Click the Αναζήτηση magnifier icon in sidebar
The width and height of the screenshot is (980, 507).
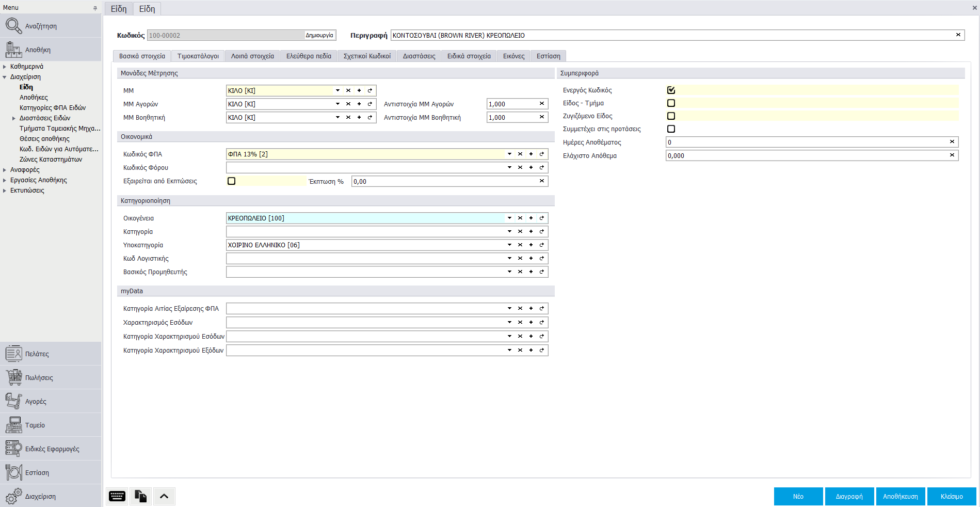[13, 26]
